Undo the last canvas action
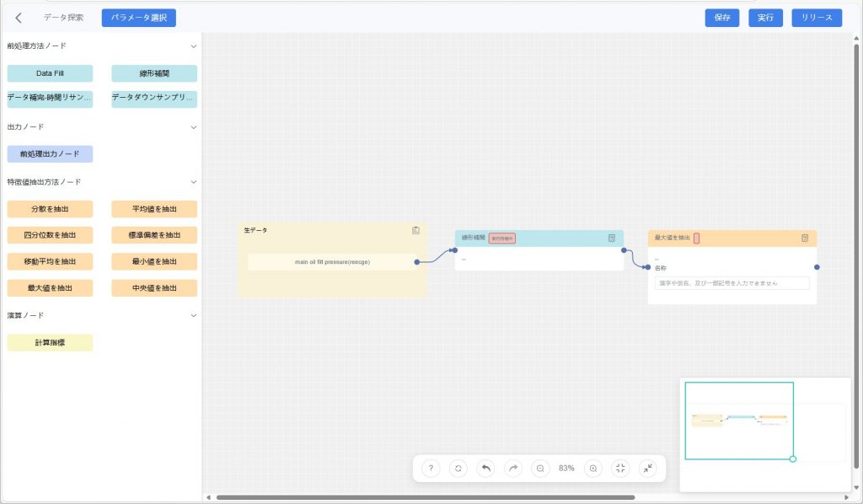 [485, 468]
